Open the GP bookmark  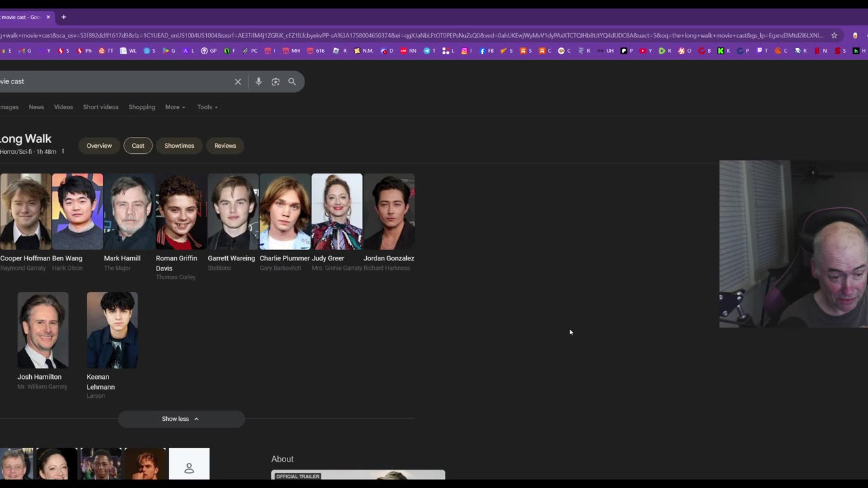click(x=208, y=51)
